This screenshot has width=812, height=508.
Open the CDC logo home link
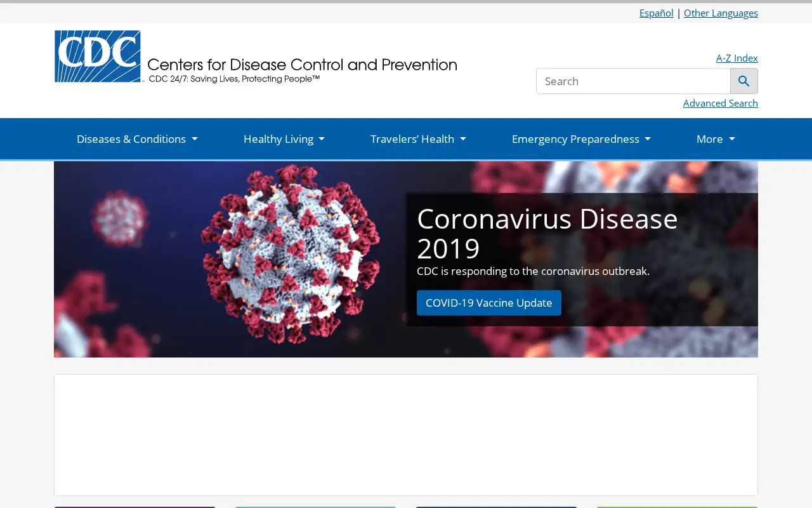(x=256, y=57)
